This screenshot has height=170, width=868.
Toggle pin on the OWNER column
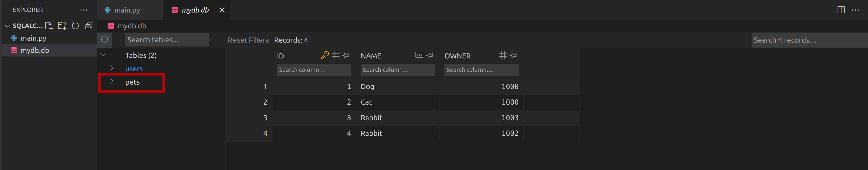click(x=513, y=55)
